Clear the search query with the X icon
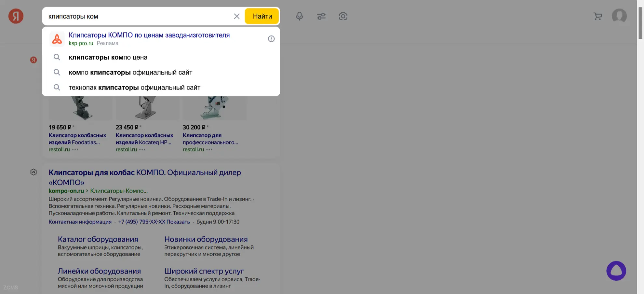 point(236,16)
